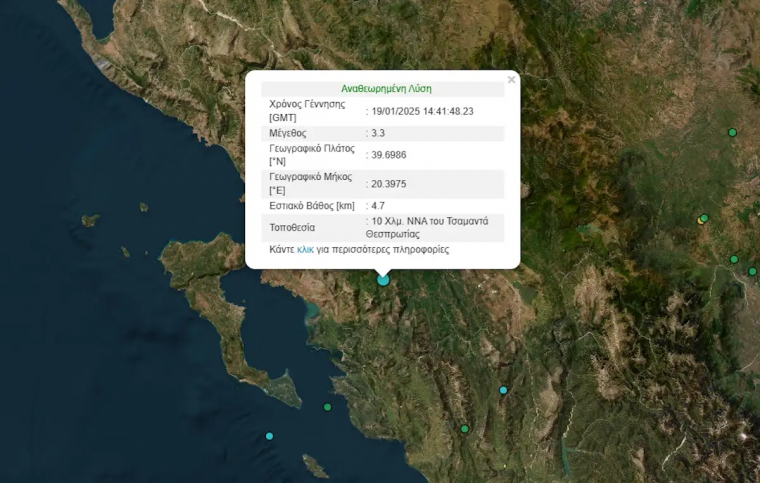
Task: Click the latitude value 39.6986
Action: [x=388, y=154]
